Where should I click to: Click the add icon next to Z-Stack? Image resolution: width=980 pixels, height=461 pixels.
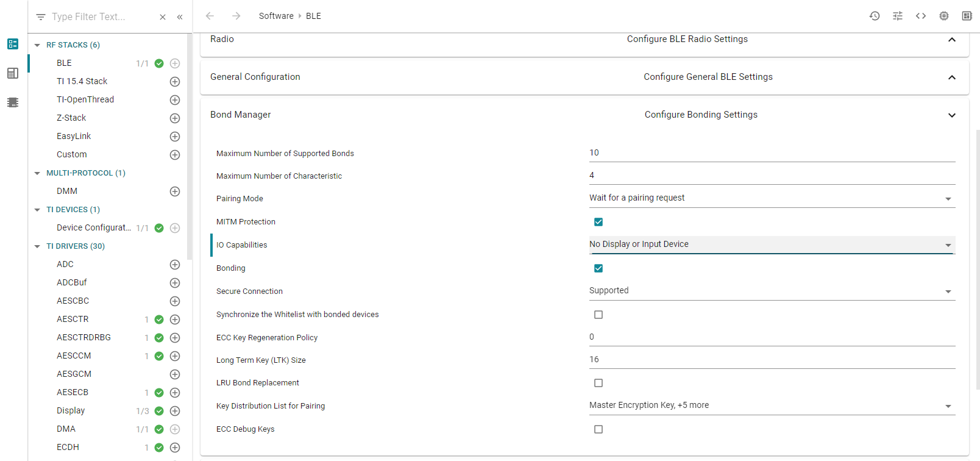point(175,118)
